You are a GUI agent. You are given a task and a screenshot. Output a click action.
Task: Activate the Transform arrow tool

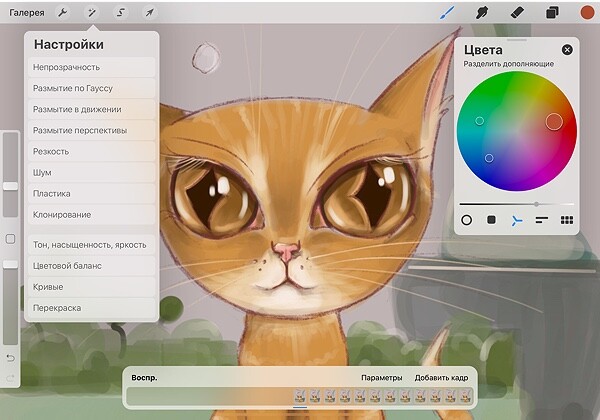[150, 13]
